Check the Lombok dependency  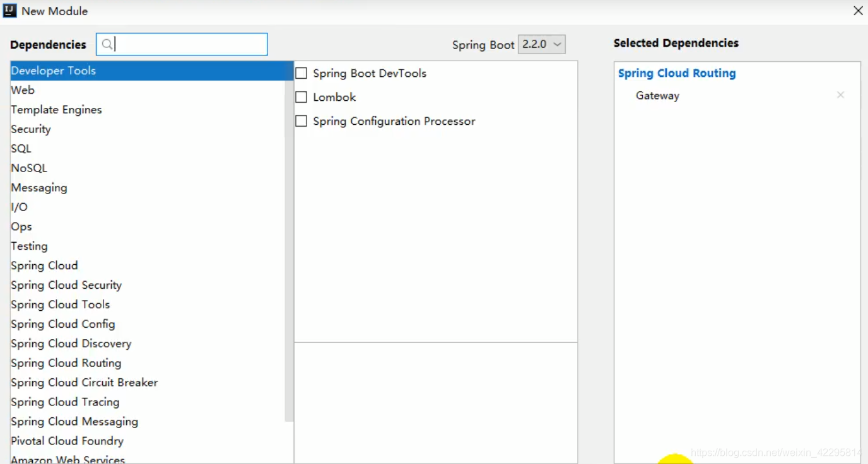302,97
